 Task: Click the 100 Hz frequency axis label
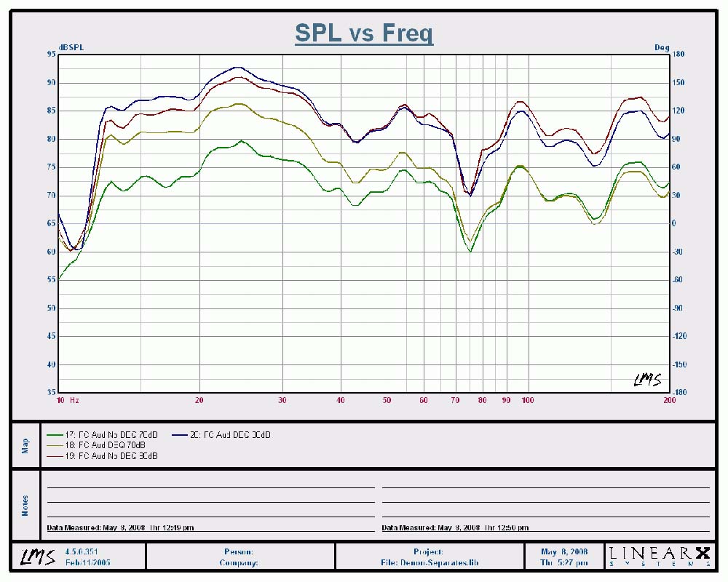529,400
